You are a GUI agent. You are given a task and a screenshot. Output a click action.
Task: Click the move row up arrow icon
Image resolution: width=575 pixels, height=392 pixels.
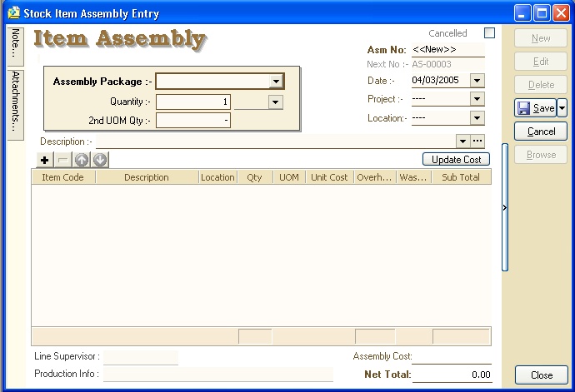click(x=82, y=160)
